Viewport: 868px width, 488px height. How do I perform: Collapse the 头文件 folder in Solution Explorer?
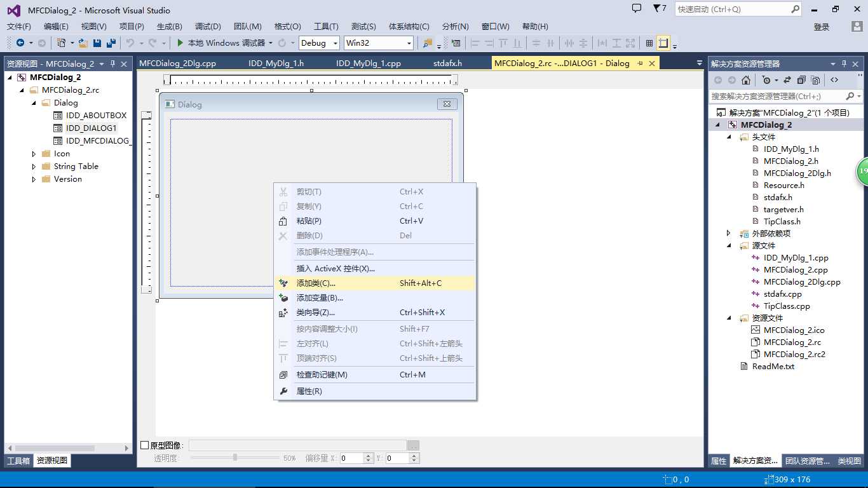[729, 137]
